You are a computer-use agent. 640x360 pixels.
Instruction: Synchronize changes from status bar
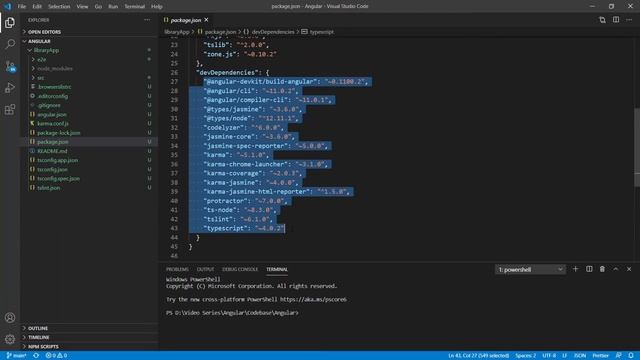click(36, 356)
